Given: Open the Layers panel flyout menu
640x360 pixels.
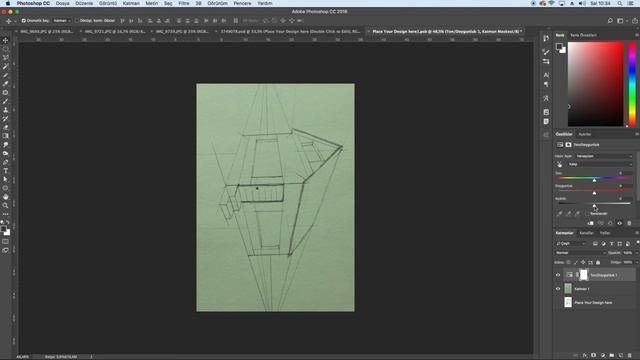Looking at the screenshot, I should point(636,233).
